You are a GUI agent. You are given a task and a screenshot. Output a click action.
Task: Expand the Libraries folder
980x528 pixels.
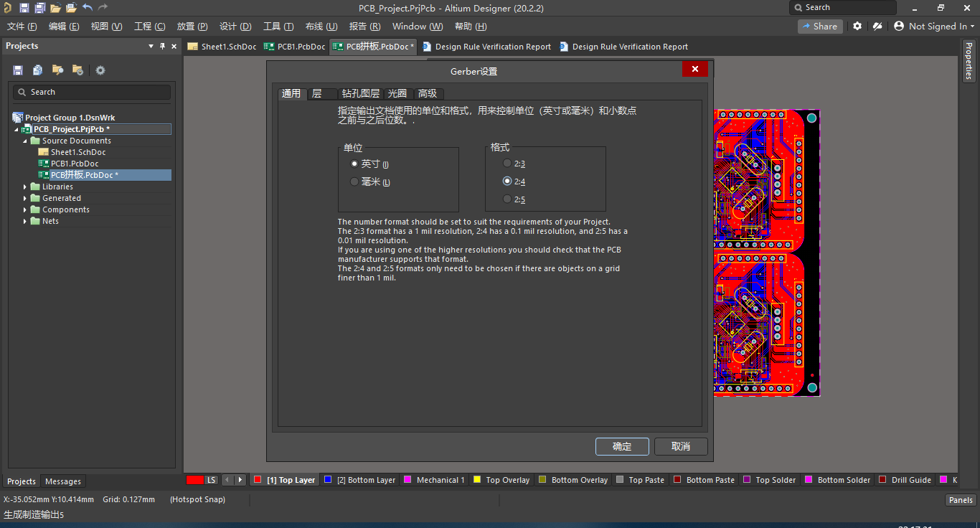(x=25, y=186)
